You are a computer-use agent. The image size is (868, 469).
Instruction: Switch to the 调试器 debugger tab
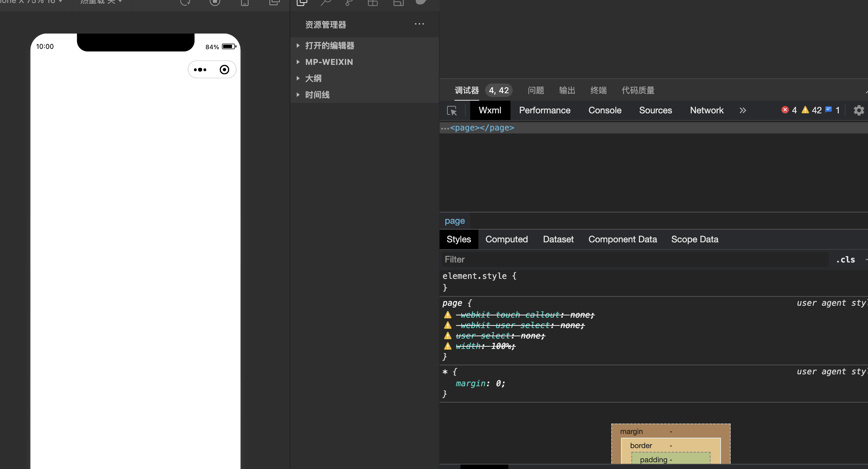(466, 91)
